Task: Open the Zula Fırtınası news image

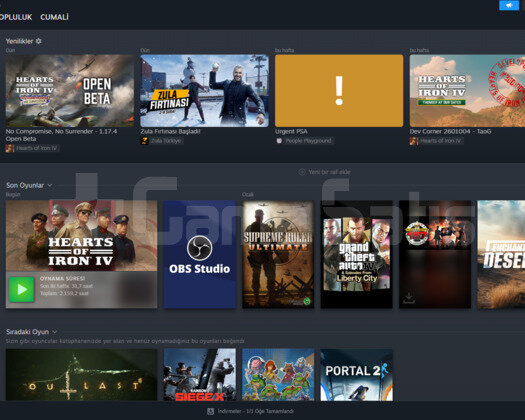Action: (205, 91)
